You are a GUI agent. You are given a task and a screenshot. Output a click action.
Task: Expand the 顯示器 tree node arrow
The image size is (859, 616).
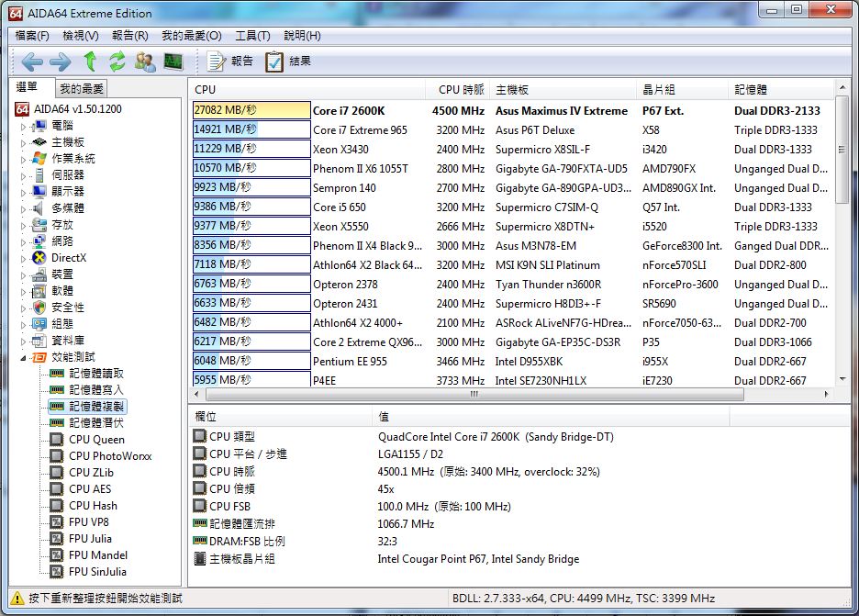click(x=23, y=193)
